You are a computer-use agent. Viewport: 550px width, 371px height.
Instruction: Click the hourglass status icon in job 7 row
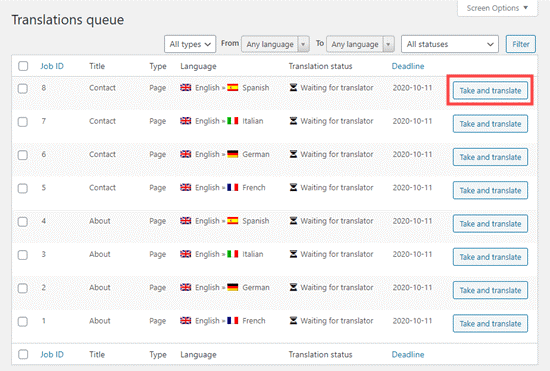[x=293, y=121]
